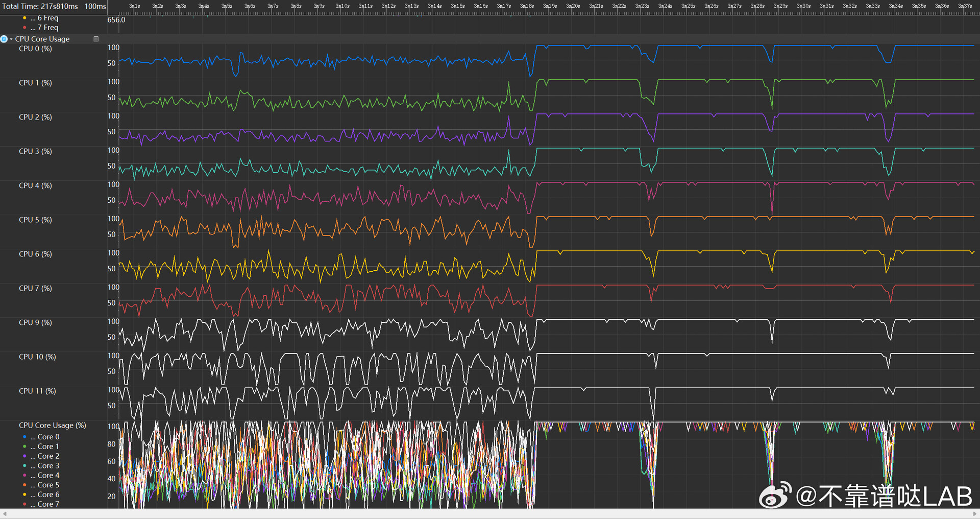Screen dimensions: 980x519
Task: Click the 3m10s mark on time ruler
Action: [342, 6]
